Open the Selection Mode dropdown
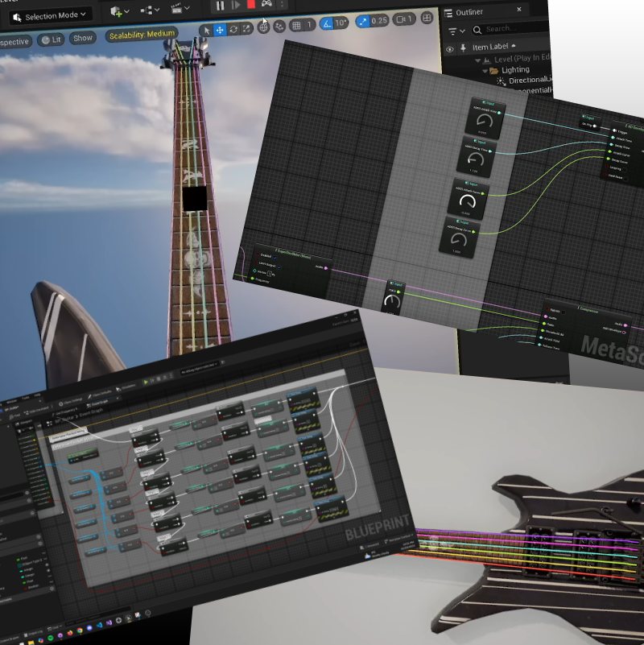The height and width of the screenshot is (645, 644). pyautogui.click(x=50, y=15)
